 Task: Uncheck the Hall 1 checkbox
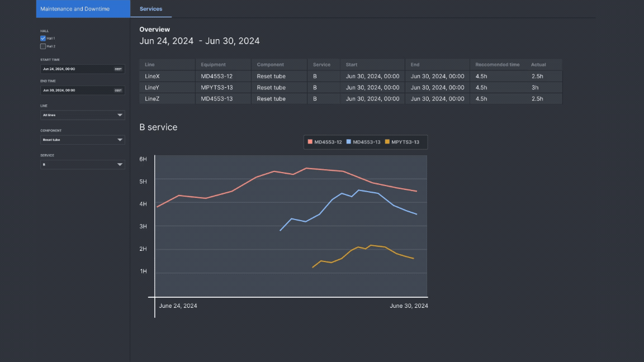click(x=43, y=38)
